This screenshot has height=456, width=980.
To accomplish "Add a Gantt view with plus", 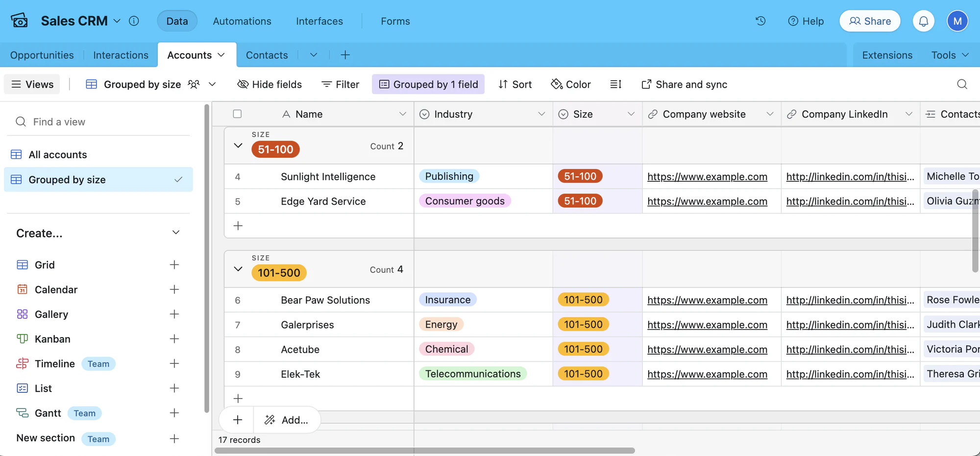I will (x=174, y=413).
